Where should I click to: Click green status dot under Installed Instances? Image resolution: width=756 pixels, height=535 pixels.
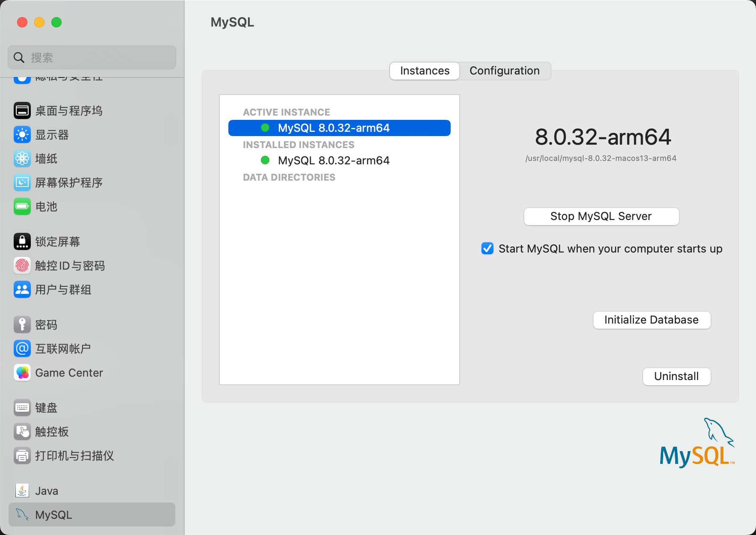(265, 160)
